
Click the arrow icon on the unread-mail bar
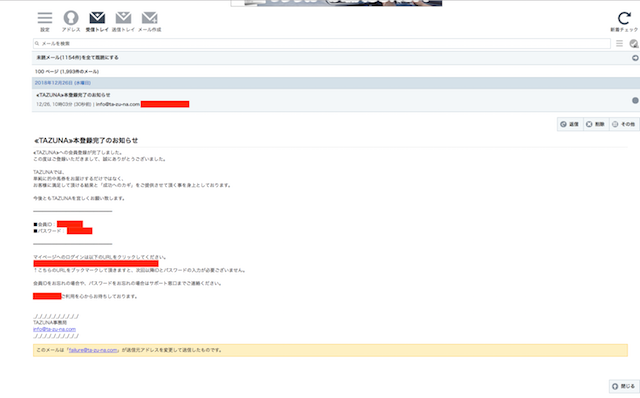tap(636, 58)
